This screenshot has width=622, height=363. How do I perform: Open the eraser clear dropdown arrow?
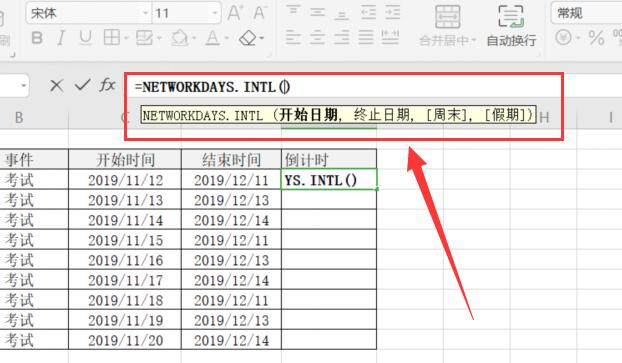[x=262, y=38]
